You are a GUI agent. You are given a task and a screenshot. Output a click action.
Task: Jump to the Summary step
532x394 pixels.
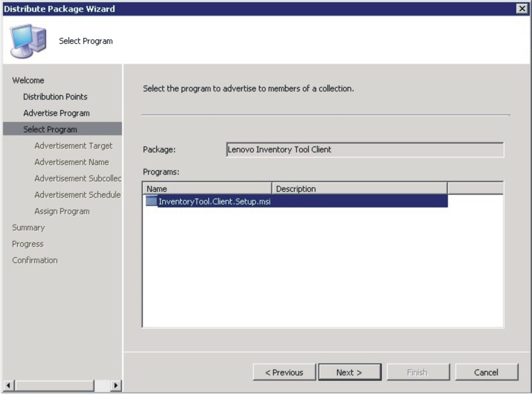point(28,228)
